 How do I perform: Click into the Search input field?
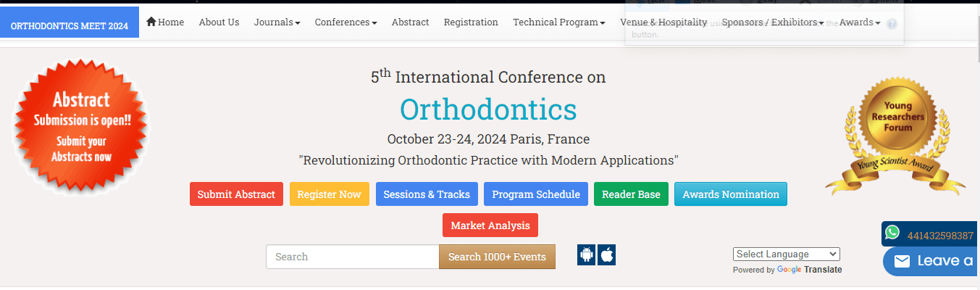click(352, 257)
